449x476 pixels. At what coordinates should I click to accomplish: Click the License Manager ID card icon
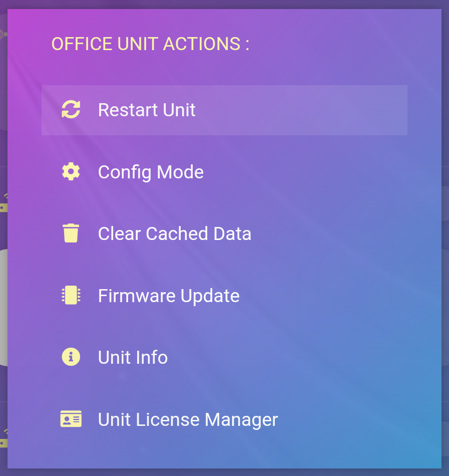[x=71, y=419]
